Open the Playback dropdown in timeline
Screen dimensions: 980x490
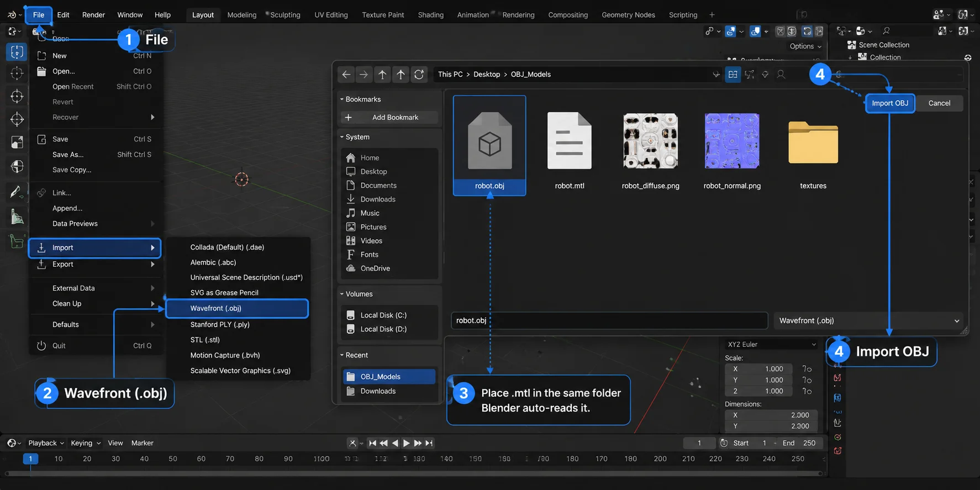pos(46,443)
